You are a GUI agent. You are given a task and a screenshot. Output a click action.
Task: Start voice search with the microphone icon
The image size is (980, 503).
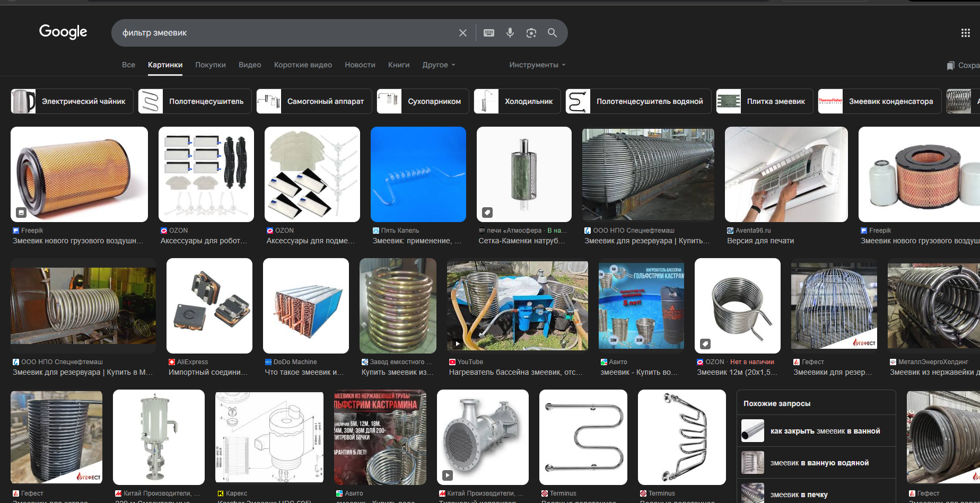tap(510, 33)
